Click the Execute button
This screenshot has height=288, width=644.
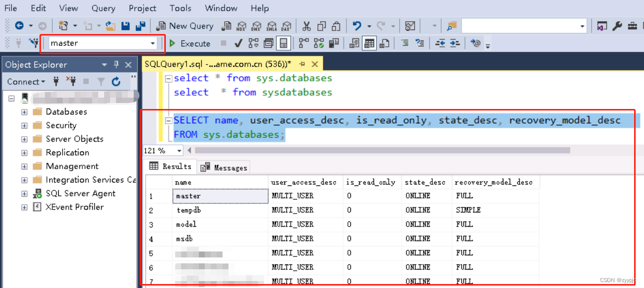coord(190,43)
